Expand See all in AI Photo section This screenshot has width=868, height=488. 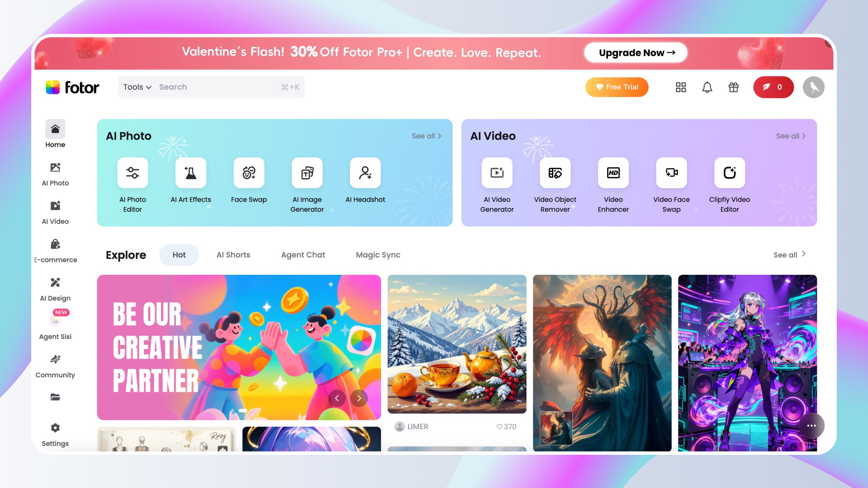pos(427,136)
